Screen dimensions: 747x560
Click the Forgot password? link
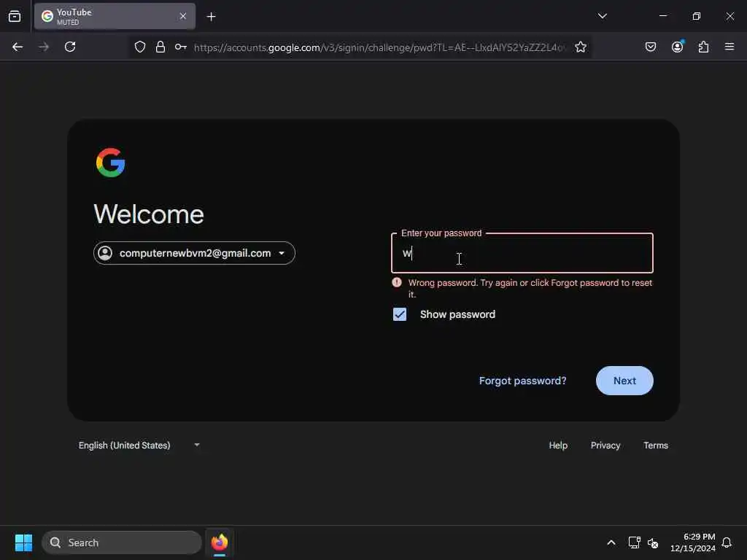(x=522, y=381)
